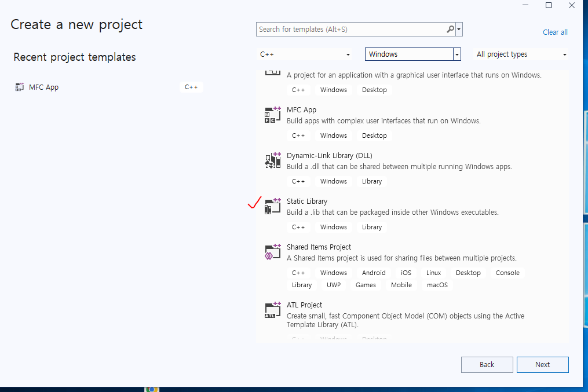Click the Shared Items Project icon
The width and height of the screenshot is (588, 392).
pyautogui.click(x=273, y=252)
